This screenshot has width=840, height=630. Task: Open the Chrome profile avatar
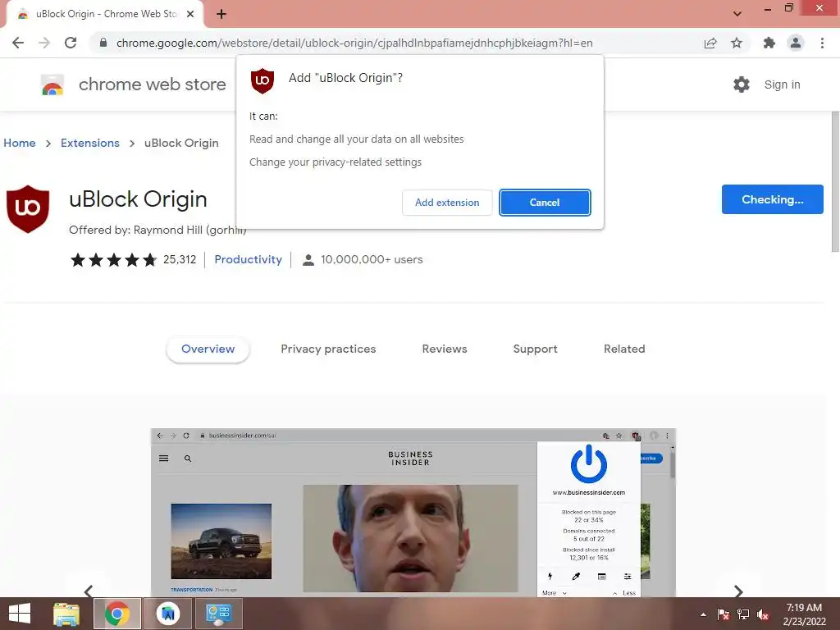796,43
